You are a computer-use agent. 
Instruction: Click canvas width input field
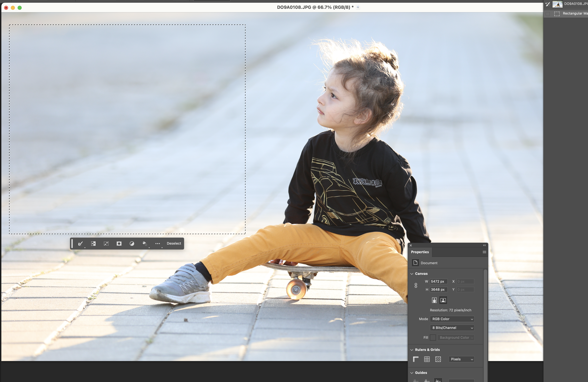438,281
